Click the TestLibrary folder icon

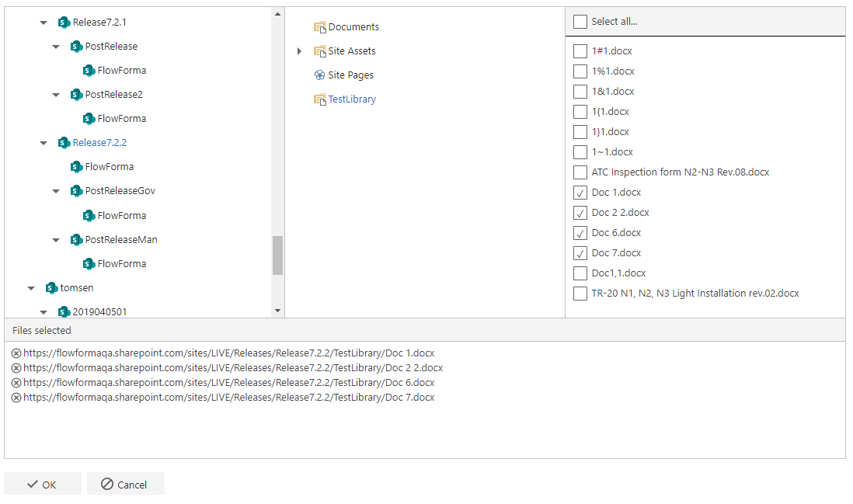[320, 99]
